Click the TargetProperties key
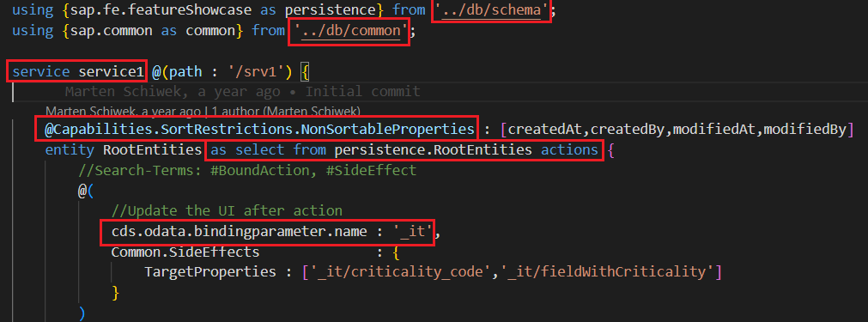Viewport: 868px width, 322px height. tap(210, 271)
